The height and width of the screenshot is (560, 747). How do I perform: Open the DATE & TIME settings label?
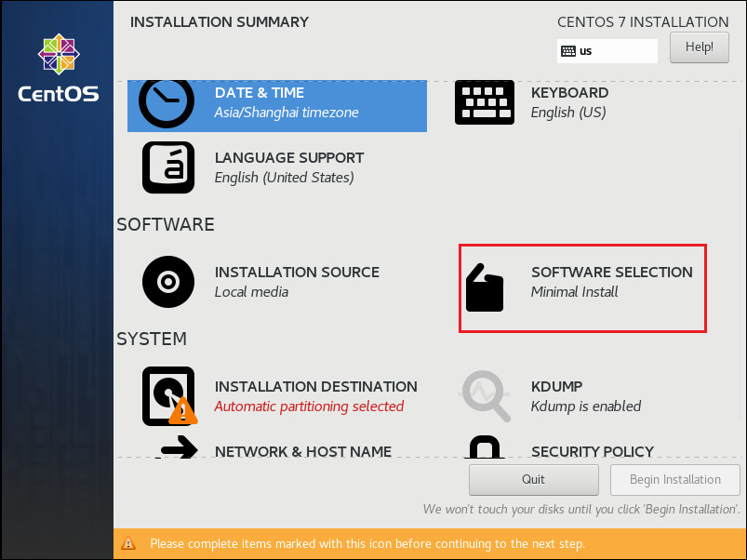[x=260, y=92]
